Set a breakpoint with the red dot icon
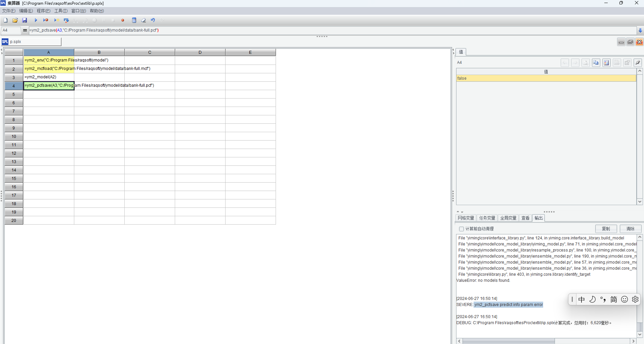Image resolution: width=644 pixels, height=344 pixels. [x=123, y=20]
